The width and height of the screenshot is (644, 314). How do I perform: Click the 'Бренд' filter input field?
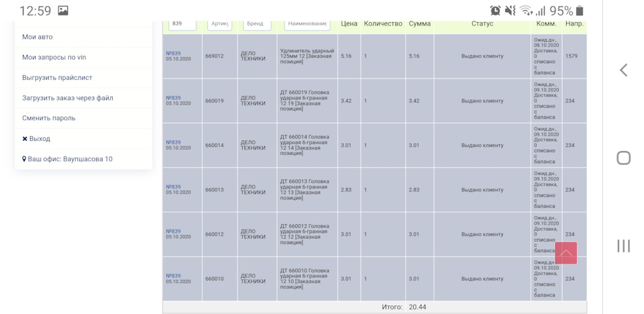pyautogui.click(x=256, y=23)
